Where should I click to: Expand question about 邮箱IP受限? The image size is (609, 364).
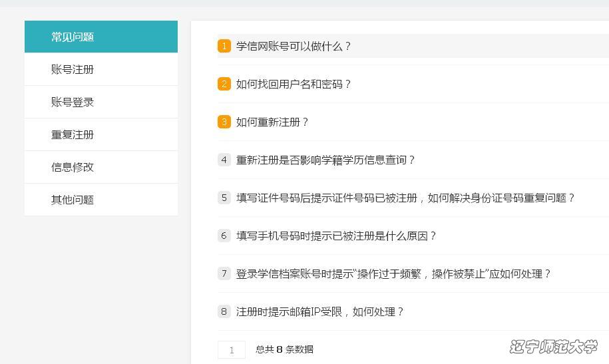(319, 311)
